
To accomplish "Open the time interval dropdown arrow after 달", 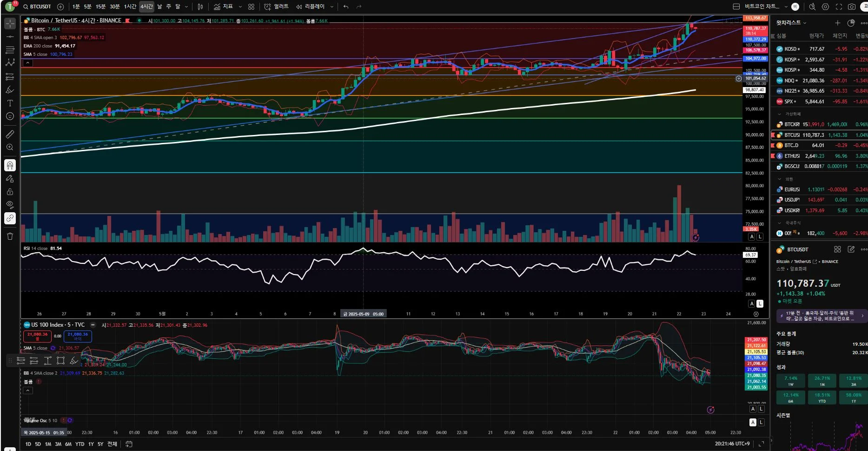I will coord(186,7).
